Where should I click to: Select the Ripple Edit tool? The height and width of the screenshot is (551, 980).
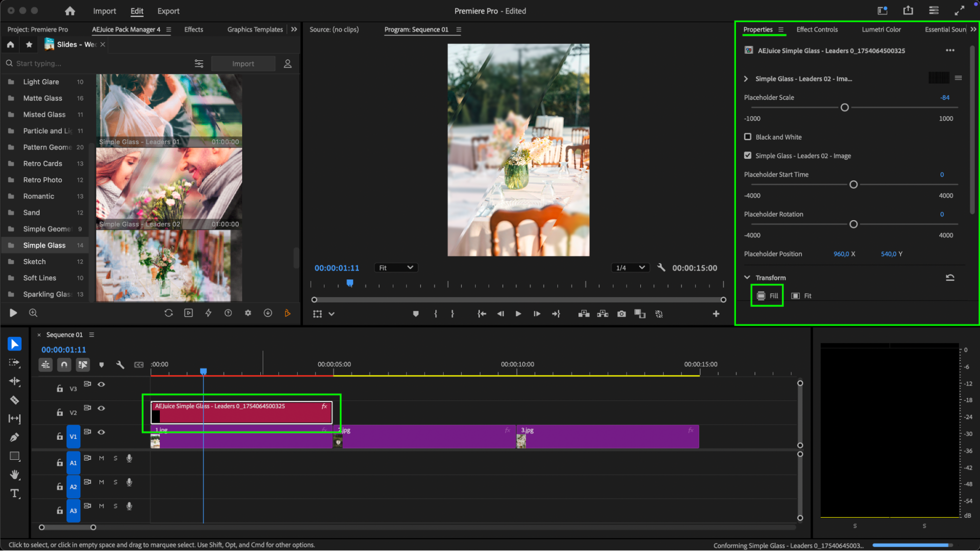click(14, 381)
